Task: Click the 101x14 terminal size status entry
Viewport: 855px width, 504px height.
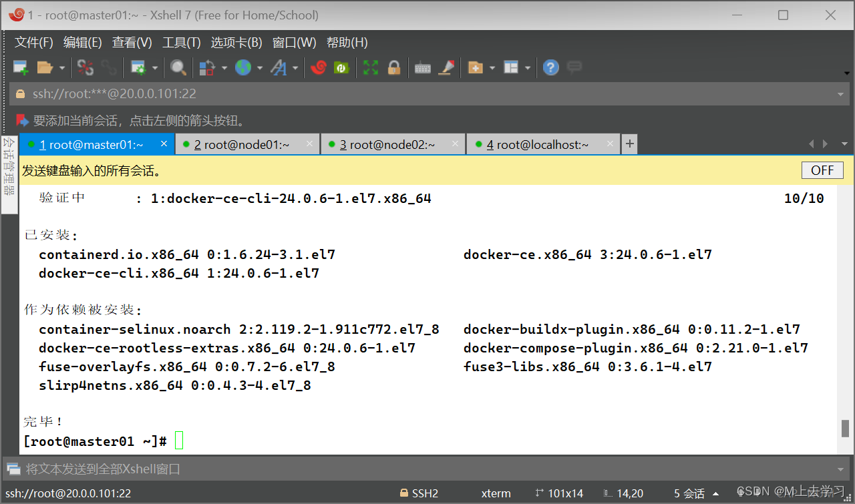Action: [x=559, y=493]
